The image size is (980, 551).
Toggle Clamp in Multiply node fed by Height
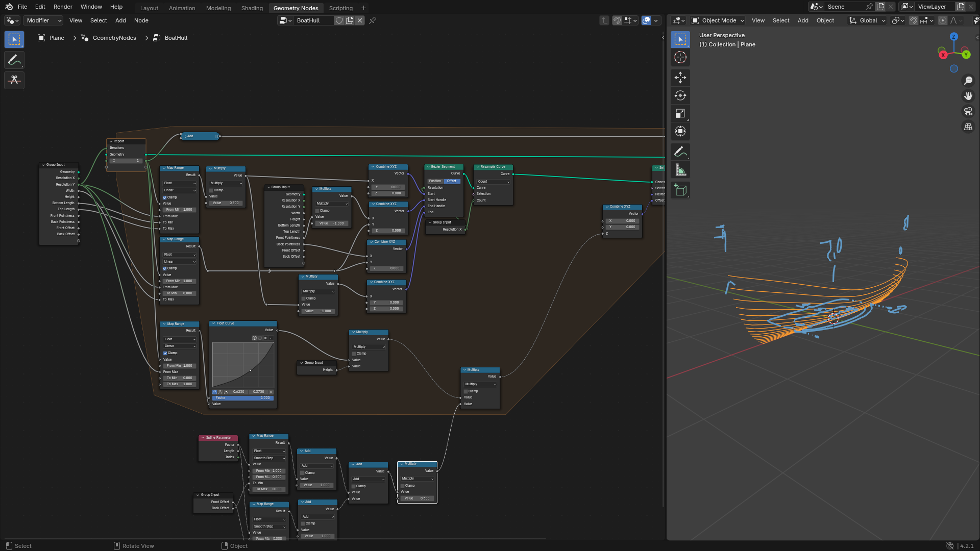[x=354, y=353]
